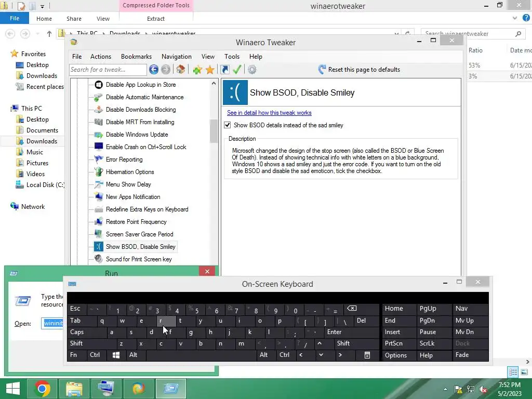Viewport: 532px width, 399px height.
Task: Open the Actions menu in Winaero Tweaker
Action: click(101, 57)
